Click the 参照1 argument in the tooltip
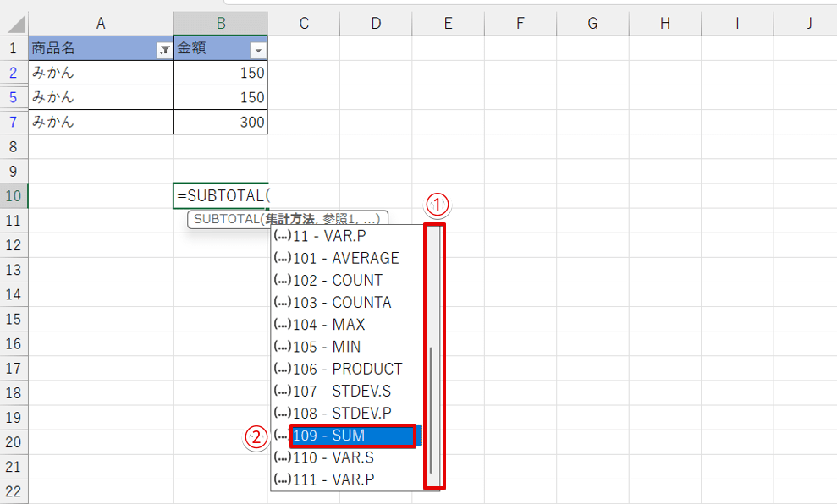Viewport: 837px width, 504px height. pyautogui.click(x=339, y=219)
